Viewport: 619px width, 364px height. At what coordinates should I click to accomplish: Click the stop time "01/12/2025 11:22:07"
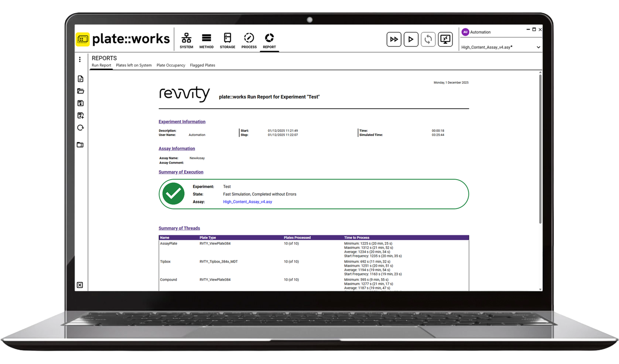click(x=283, y=135)
